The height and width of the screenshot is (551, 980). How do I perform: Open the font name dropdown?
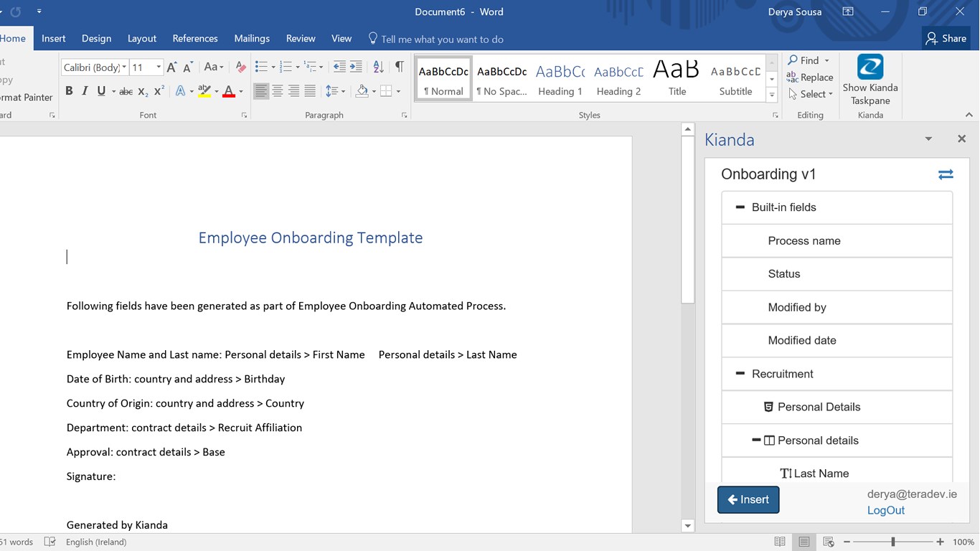pyautogui.click(x=124, y=67)
